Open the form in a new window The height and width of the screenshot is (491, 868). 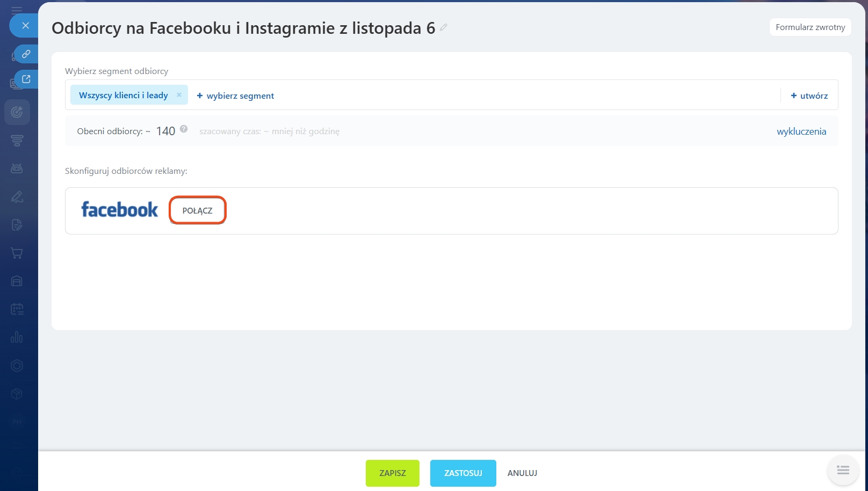click(x=26, y=79)
